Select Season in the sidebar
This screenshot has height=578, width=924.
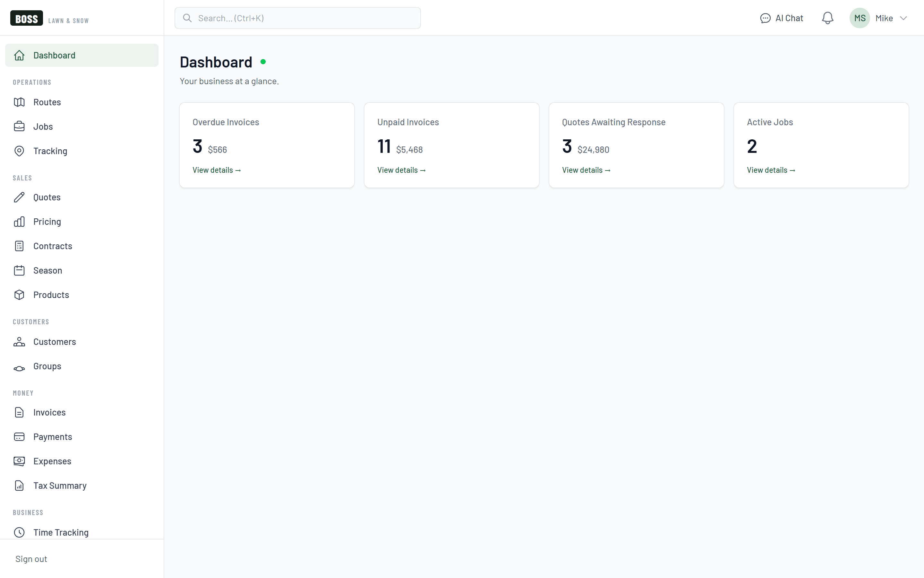[82, 271]
